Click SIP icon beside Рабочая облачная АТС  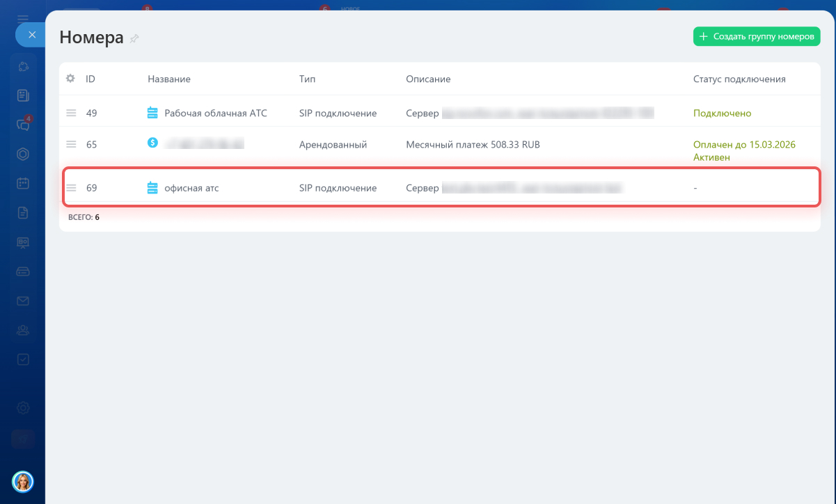tap(153, 113)
